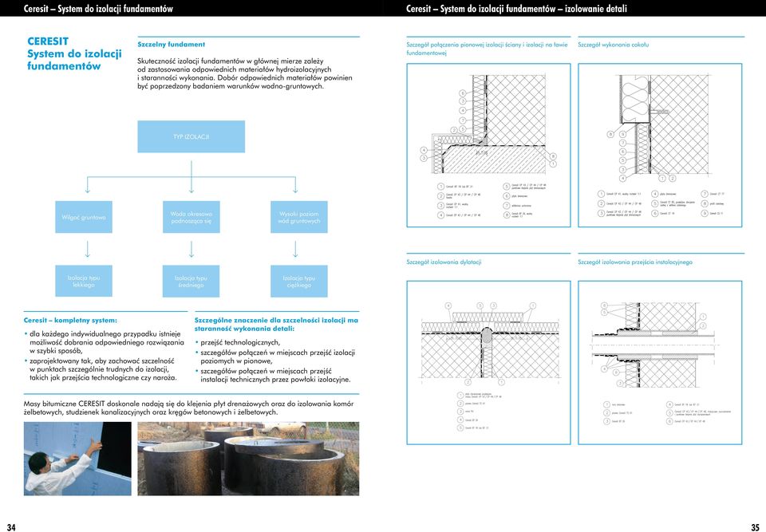
Task: Click the photo of worker gluing drainage board
Action: click(x=77, y=459)
